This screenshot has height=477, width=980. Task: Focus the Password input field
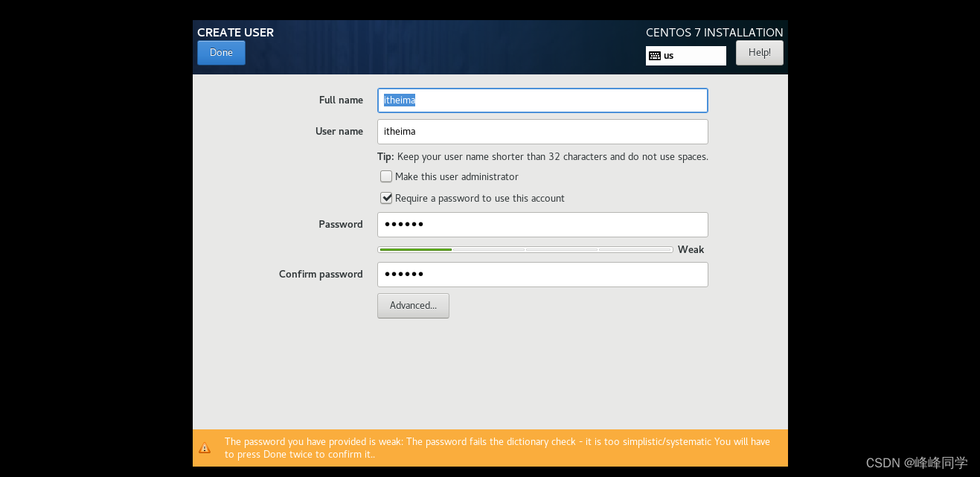(542, 225)
